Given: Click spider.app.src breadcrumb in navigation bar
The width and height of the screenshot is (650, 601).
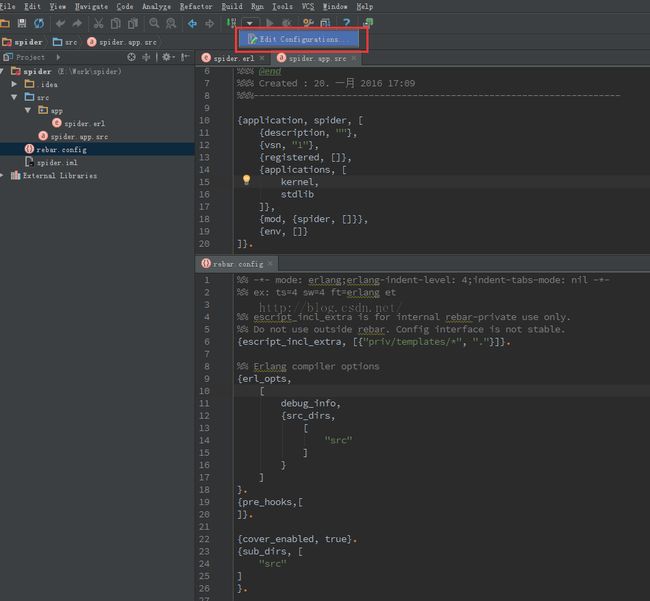Looking at the screenshot, I should pos(122,42).
